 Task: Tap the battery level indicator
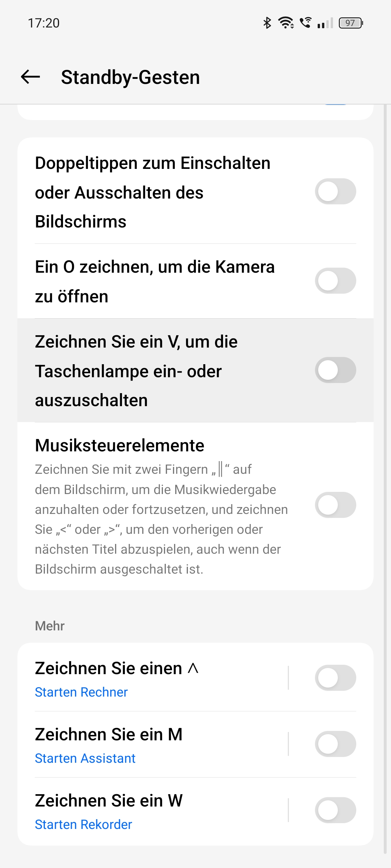[x=350, y=23]
